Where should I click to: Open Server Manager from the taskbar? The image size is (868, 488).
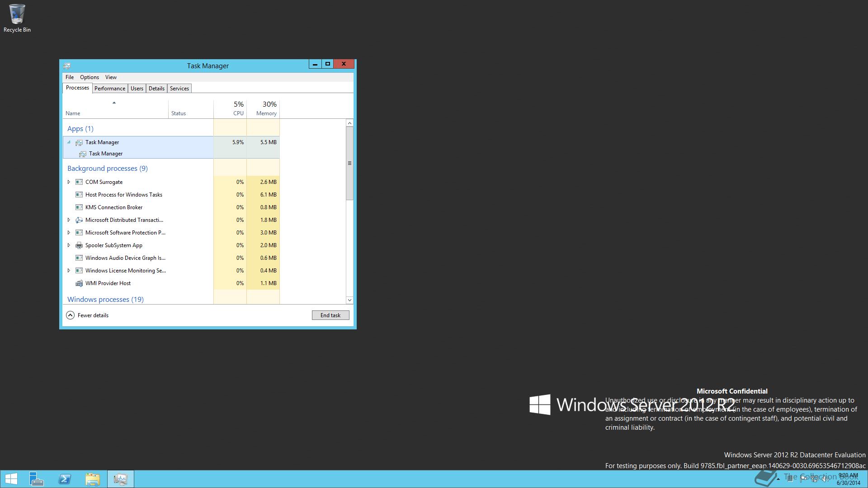click(36, 479)
